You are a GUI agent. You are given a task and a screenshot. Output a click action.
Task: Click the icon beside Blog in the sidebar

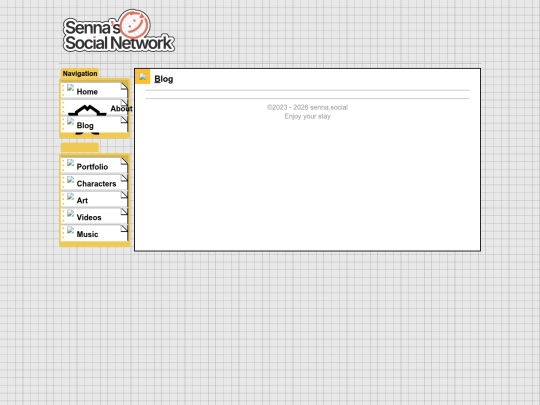pyautogui.click(x=70, y=122)
